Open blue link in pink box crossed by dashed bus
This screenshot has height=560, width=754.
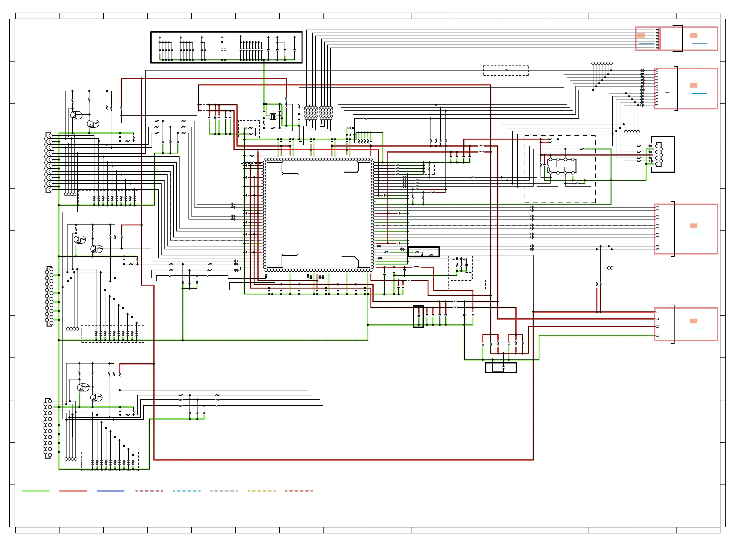coord(699,233)
